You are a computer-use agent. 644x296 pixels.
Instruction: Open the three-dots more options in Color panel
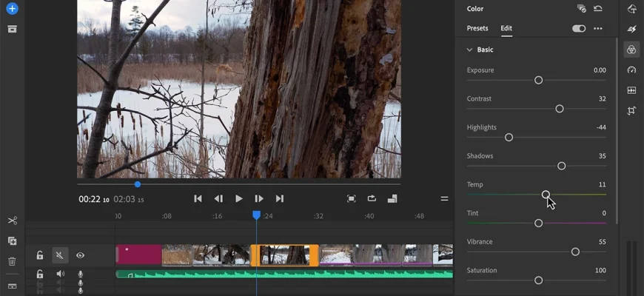[598, 28]
